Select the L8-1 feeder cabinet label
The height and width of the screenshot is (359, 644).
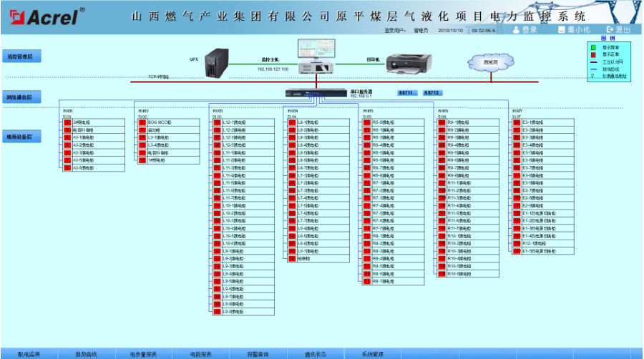point(308,122)
